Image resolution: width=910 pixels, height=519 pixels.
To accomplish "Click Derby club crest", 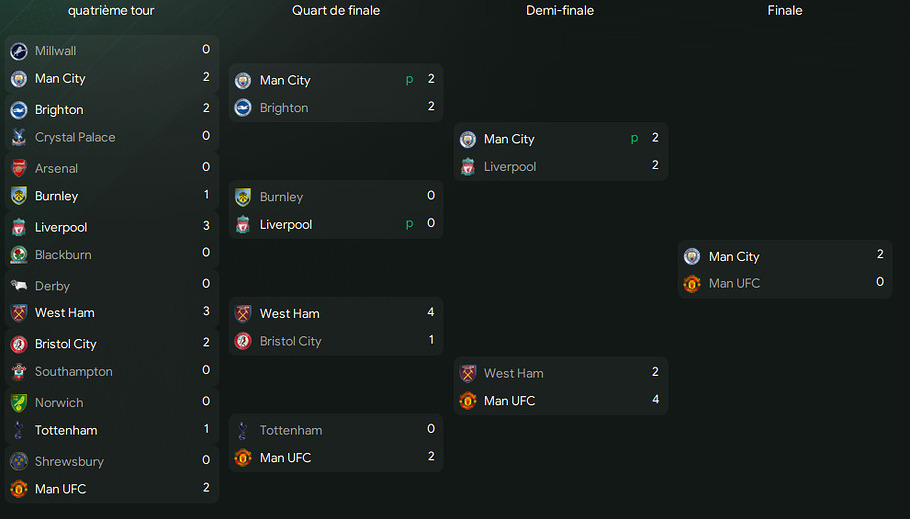I will coord(18,286).
